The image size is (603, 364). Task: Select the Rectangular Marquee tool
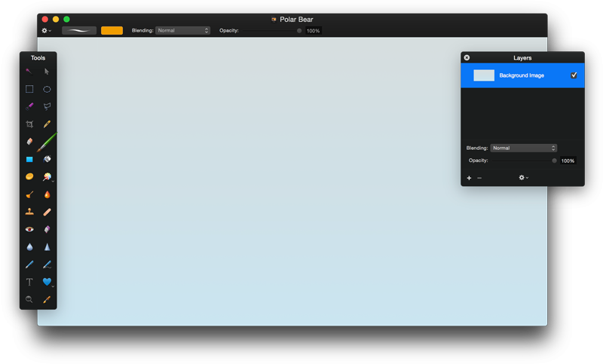point(29,89)
